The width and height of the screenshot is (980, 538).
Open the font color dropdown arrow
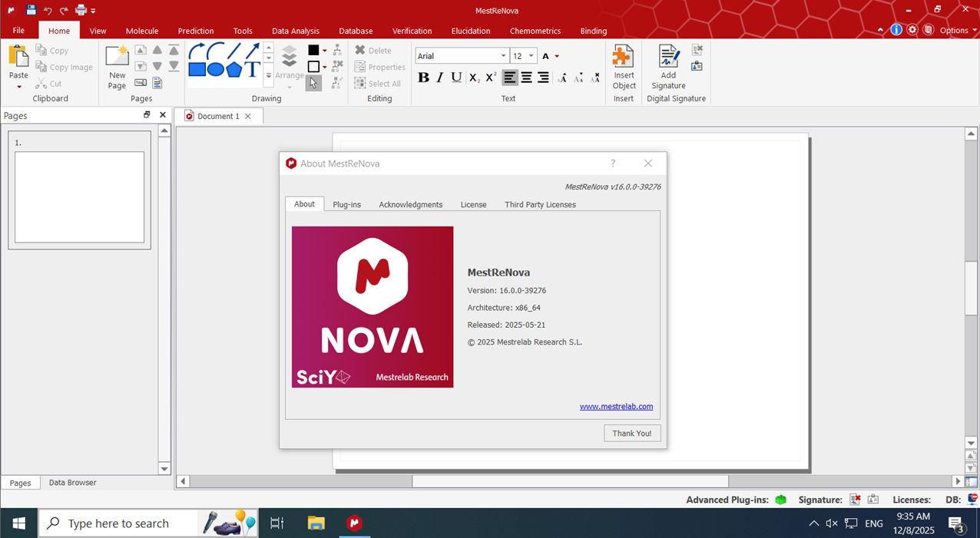pyautogui.click(x=557, y=56)
